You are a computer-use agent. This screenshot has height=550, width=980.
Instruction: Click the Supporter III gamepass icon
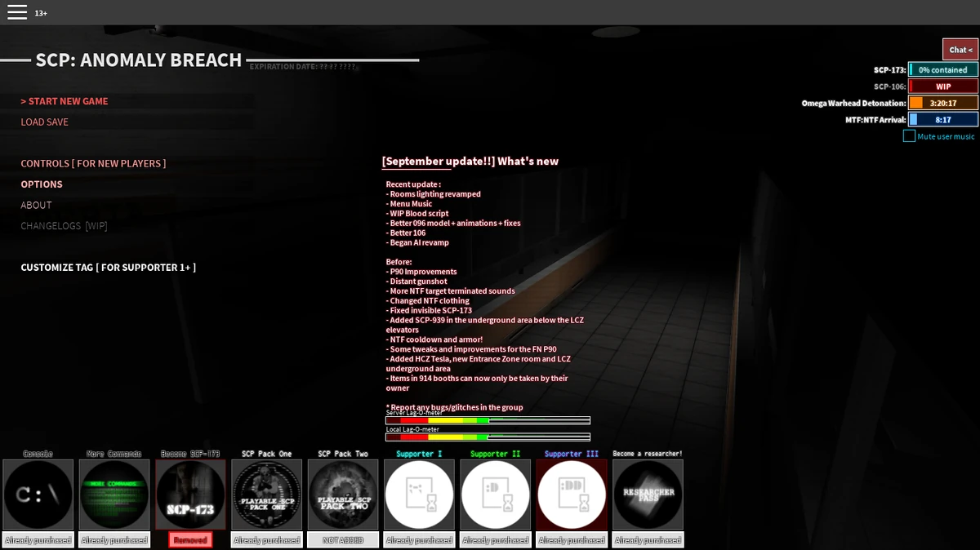[x=571, y=494]
